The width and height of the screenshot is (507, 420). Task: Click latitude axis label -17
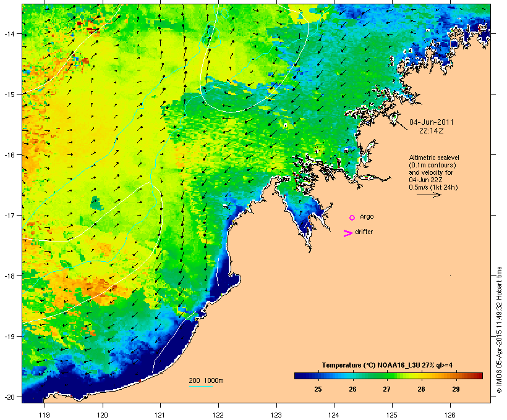click(9, 215)
